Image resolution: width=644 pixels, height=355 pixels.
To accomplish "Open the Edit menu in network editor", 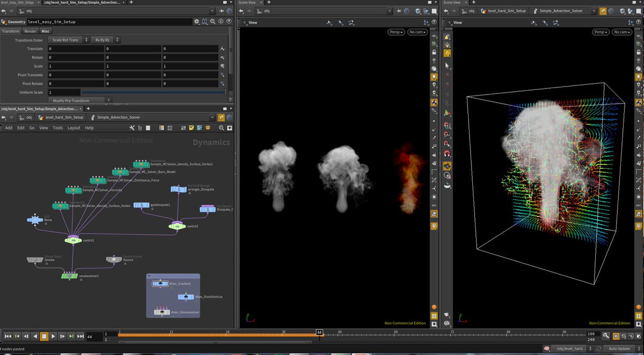I will pos(21,128).
